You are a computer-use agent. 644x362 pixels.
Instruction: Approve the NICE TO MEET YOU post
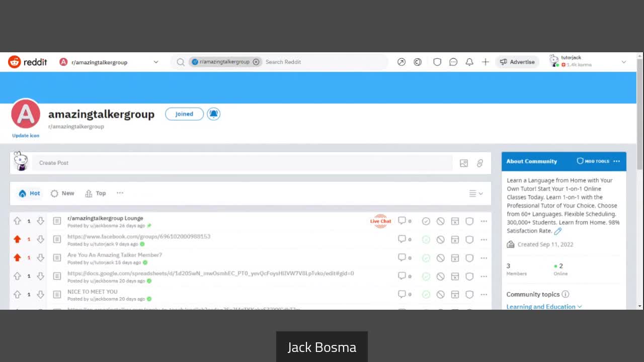(426, 295)
